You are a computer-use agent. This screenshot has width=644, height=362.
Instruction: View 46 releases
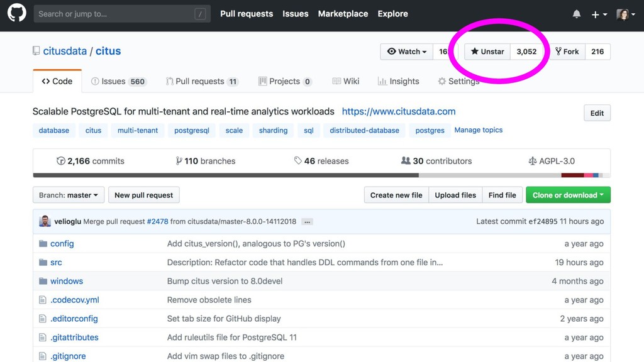point(321,161)
